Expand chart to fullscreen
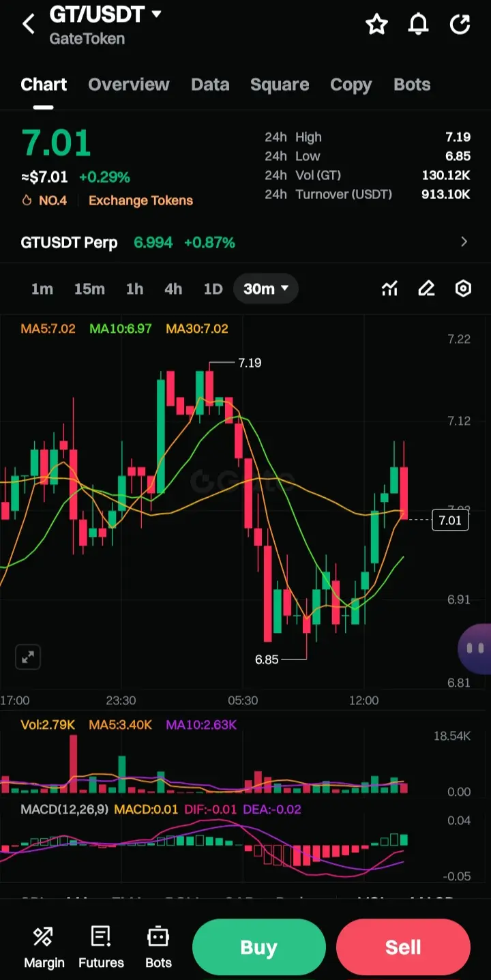The width and height of the screenshot is (491, 980). (x=28, y=657)
